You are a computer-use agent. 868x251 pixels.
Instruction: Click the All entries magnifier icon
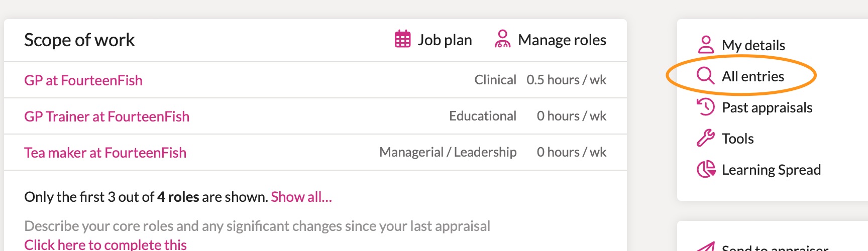click(x=706, y=76)
